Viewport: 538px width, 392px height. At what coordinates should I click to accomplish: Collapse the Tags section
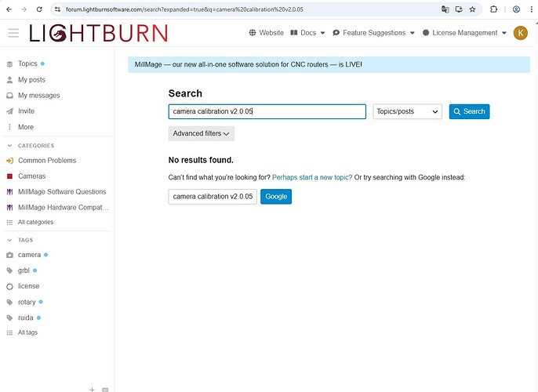[20, 240]
